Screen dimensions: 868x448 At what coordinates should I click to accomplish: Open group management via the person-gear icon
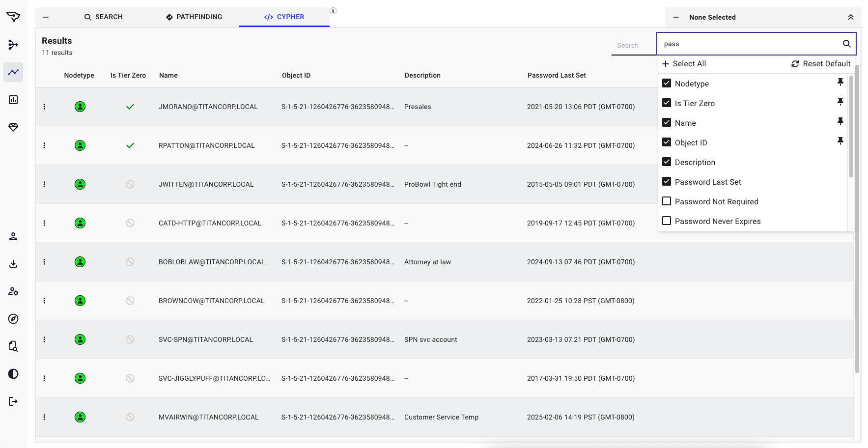click(13, 291)
